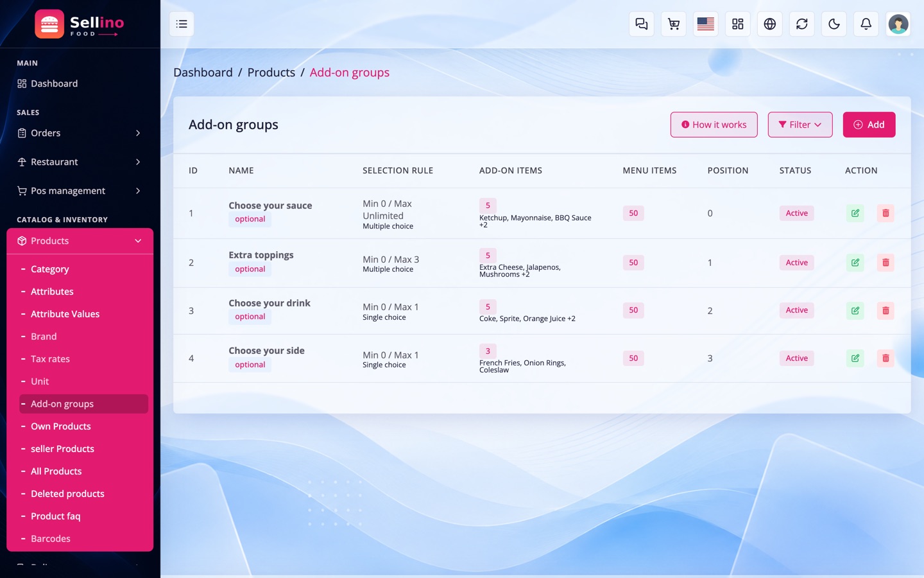Click the Add button
The height and width of the screenshot is (578, 924).
coord(869,125)
